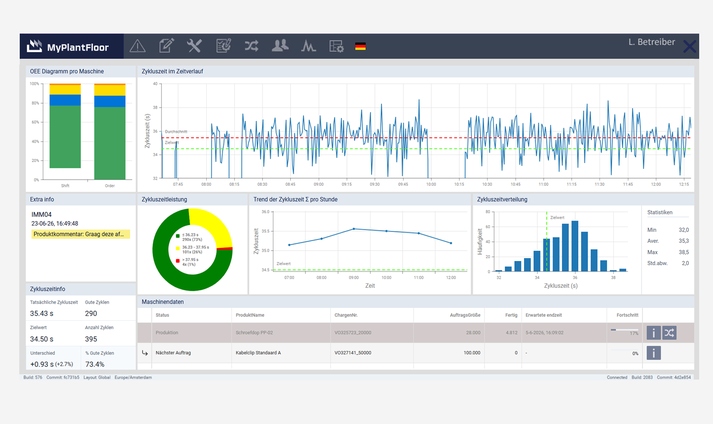Select the Status column header

click(162, 315)
